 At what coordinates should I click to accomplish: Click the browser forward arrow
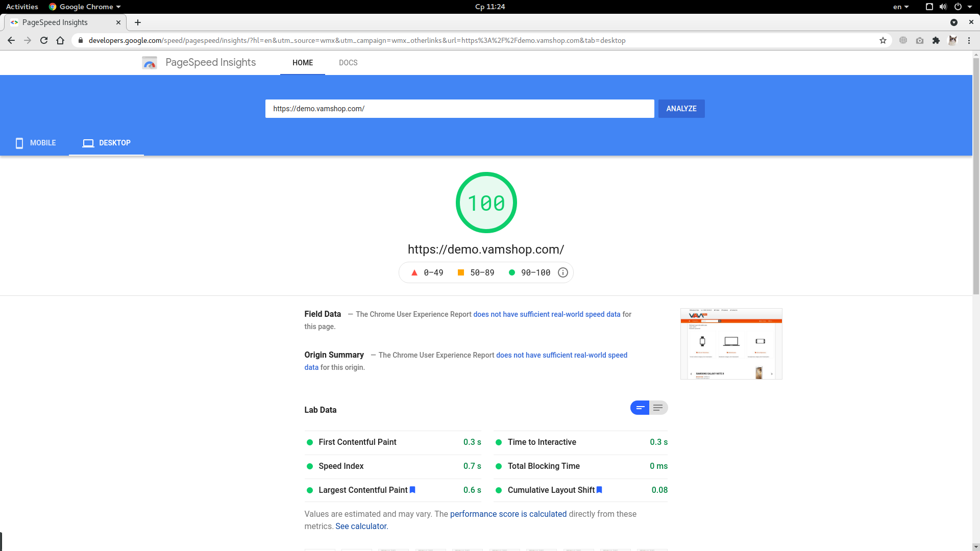(28, 40)
